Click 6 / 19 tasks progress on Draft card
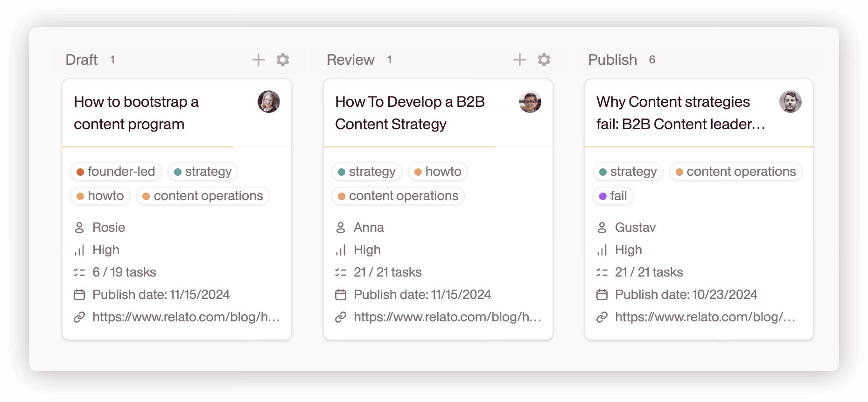Image resolution: width=868 pixels, height=402 pixels. (x=124, y=272)
